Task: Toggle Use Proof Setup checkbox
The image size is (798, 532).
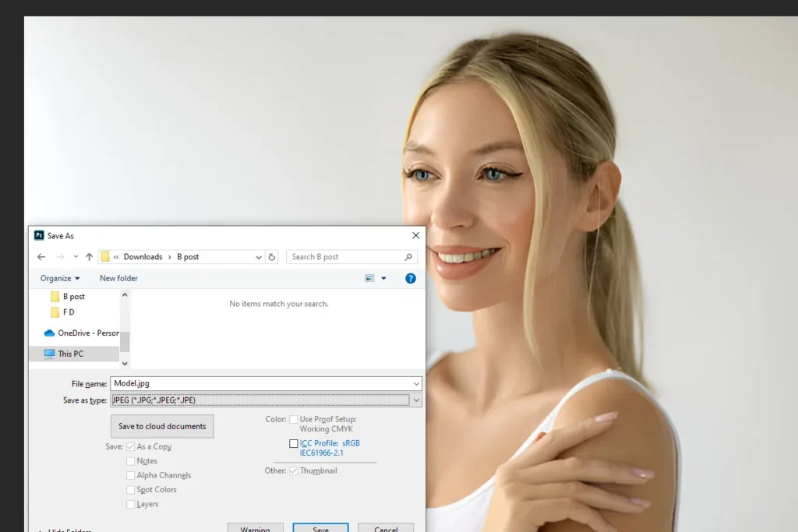Action: point(294,419)
